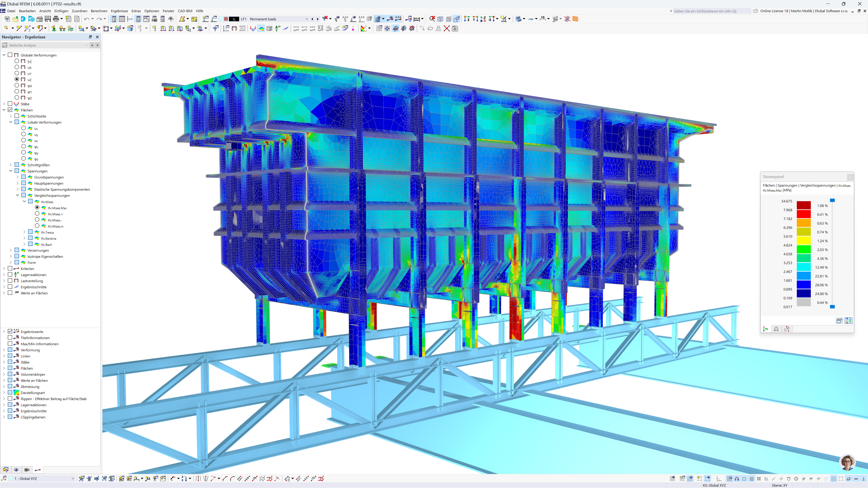Enable the Stäbe results checkbox

point(10,104)
